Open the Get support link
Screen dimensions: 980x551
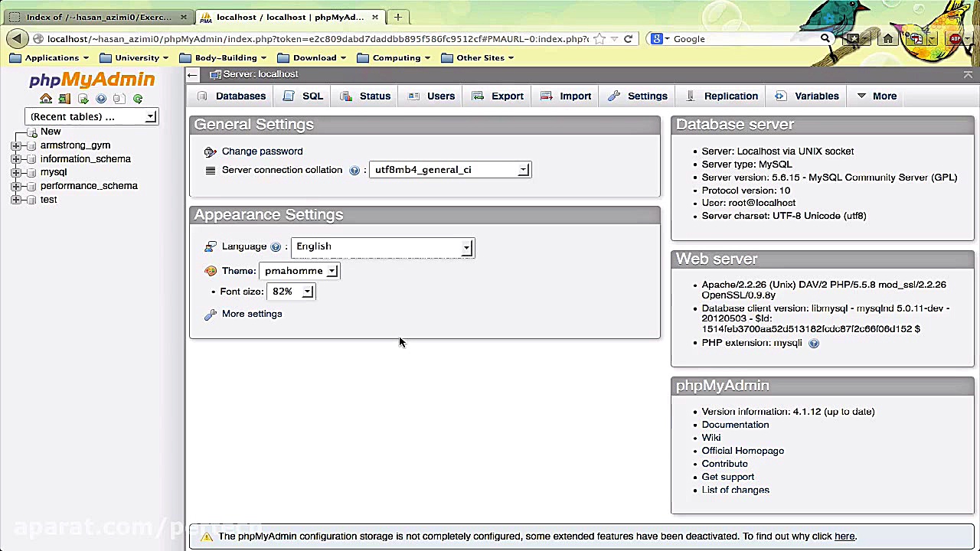(x=728, y=477)
